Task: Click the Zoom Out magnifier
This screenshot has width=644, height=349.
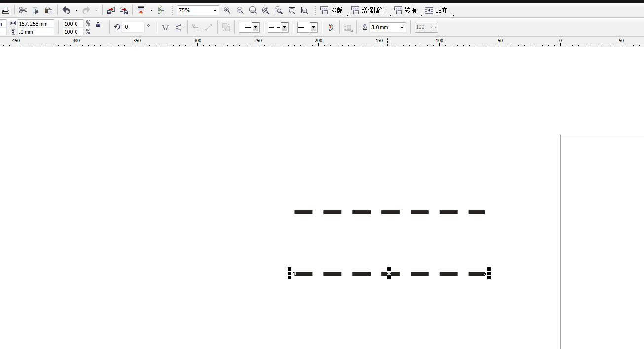Action: (x=240, y=10)
